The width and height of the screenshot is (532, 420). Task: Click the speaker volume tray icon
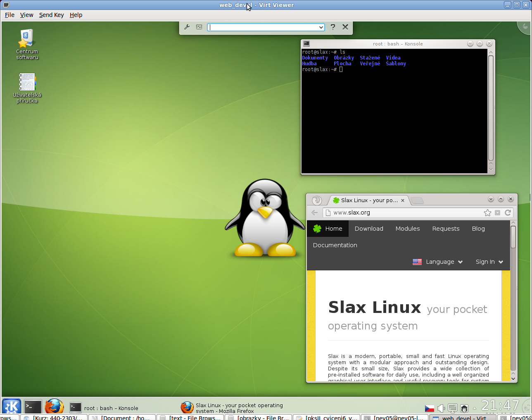point(441,408)
